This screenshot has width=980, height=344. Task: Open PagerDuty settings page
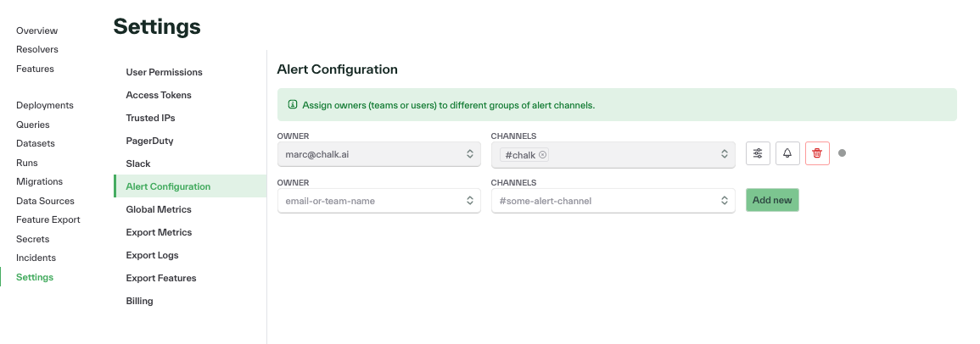150,141
